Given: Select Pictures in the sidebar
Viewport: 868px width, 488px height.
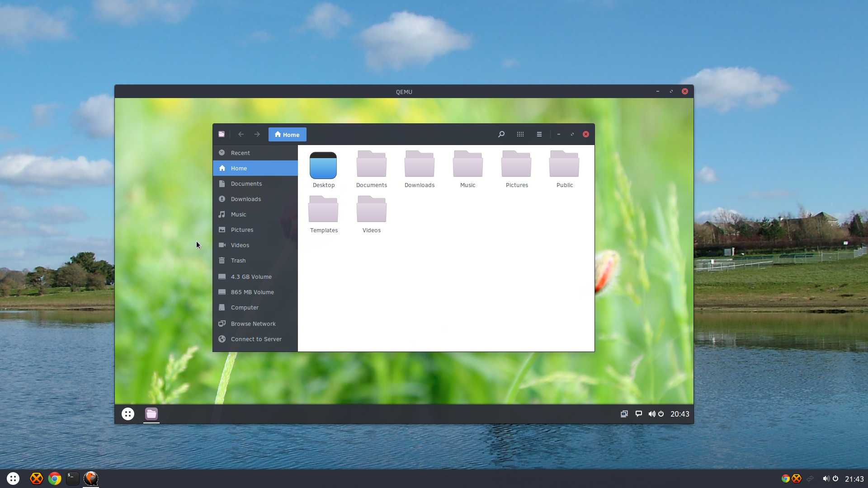Looking at the screenshot, I should 255,230.
